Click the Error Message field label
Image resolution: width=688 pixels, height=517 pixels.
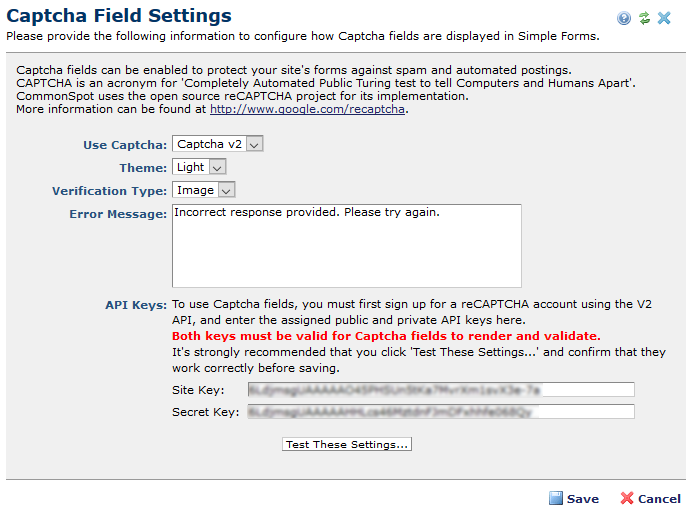[x=117, y=214]
